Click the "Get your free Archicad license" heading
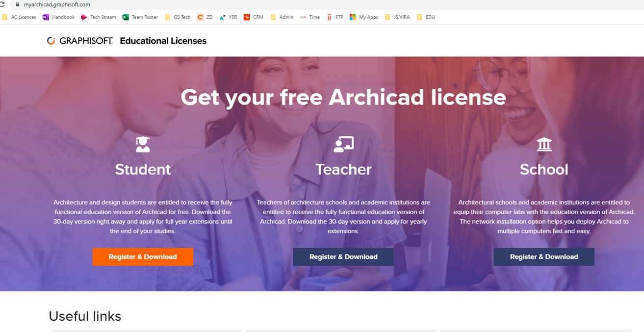Screen dimensions: 644x332 pos(343,97)
